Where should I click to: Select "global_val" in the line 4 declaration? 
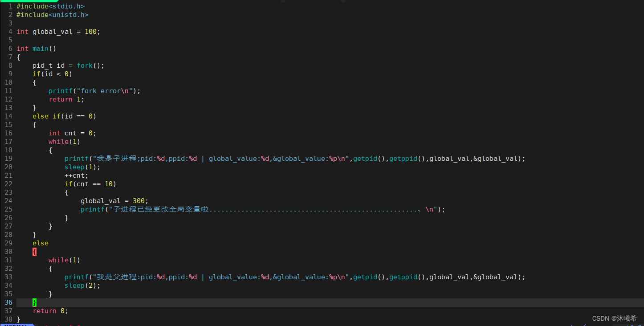coord(53,32)
